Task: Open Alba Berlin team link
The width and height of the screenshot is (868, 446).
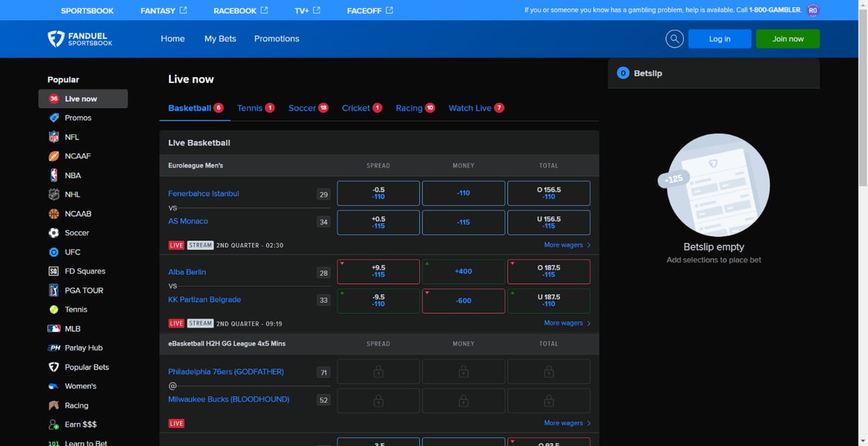Action: coord(187,272)
